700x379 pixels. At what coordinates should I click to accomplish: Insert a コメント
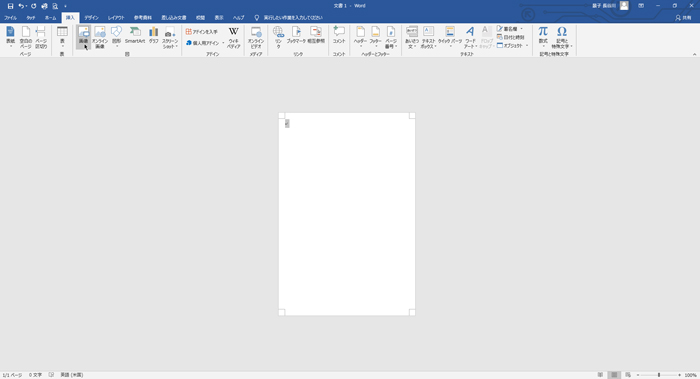[x=339, y=35]
